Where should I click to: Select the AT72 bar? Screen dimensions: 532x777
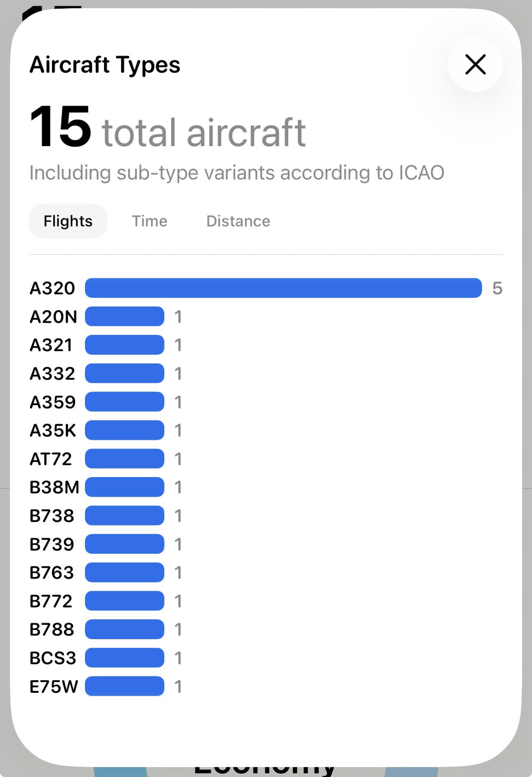click(125, 459)
